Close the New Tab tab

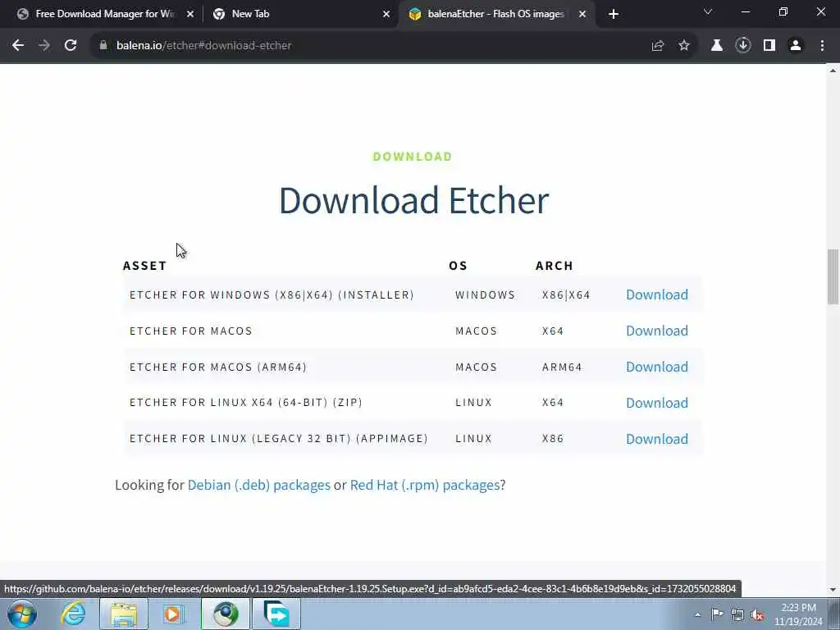tap(386, 14)
